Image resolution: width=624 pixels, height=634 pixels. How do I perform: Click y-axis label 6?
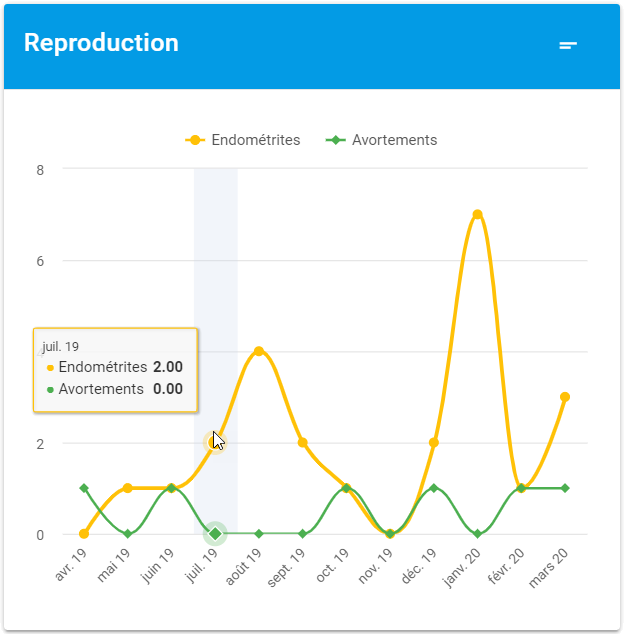(x=40, y=262)
